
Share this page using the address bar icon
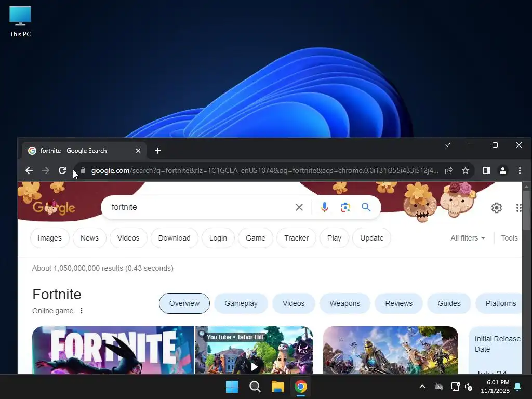tap(448, 170)
